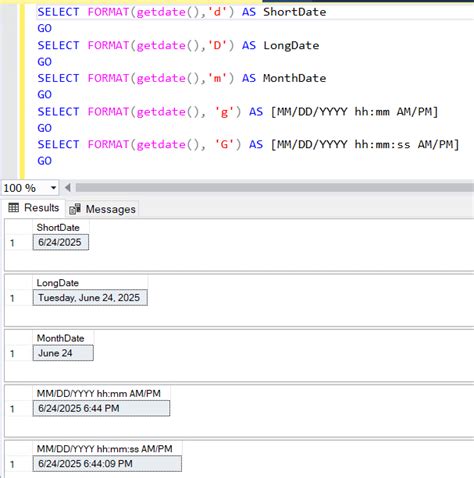474x478 pixels.
Task: Switch to the Messages tab
Action: click(102, 209)
